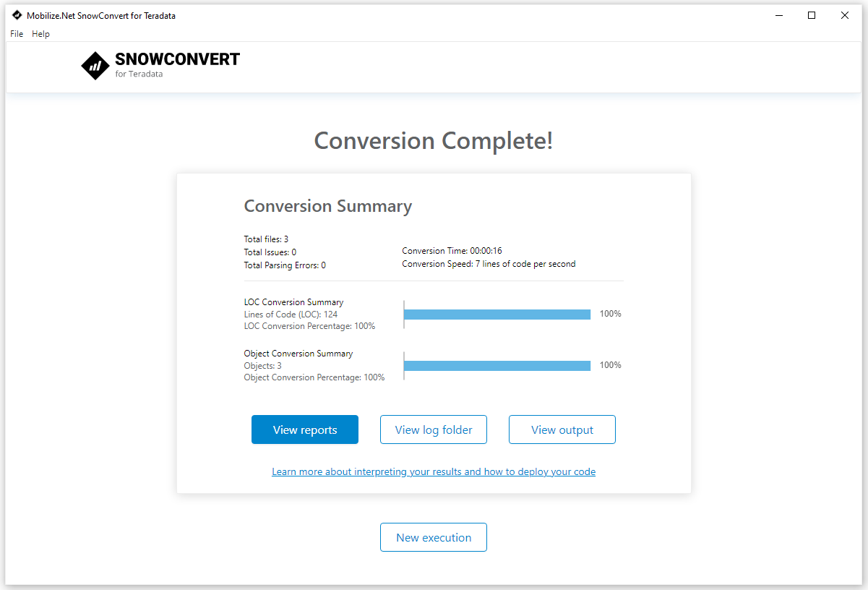Screen dimensions: 868x590
Task: Click the Object conversion progress bar
Action: tap(497, 366)
